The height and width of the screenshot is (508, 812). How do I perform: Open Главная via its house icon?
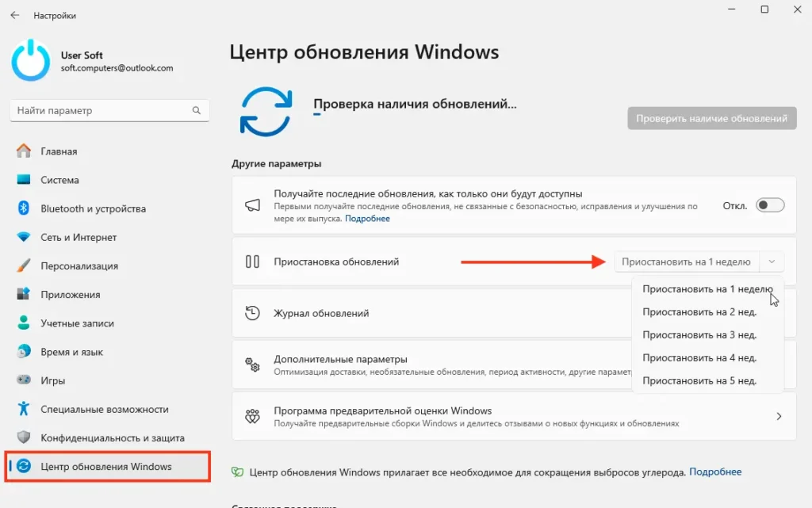coord(23,151)
